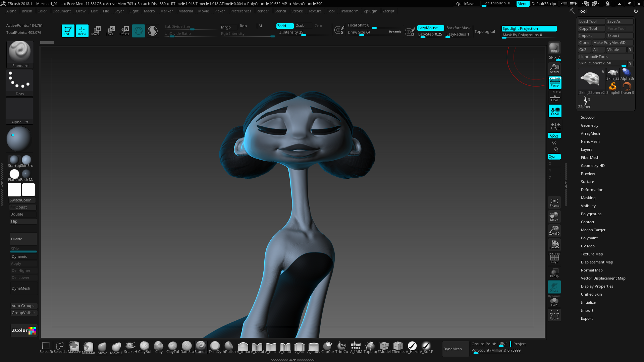Click the Xpose icon
644x362 pixels.
click(554, 315)
